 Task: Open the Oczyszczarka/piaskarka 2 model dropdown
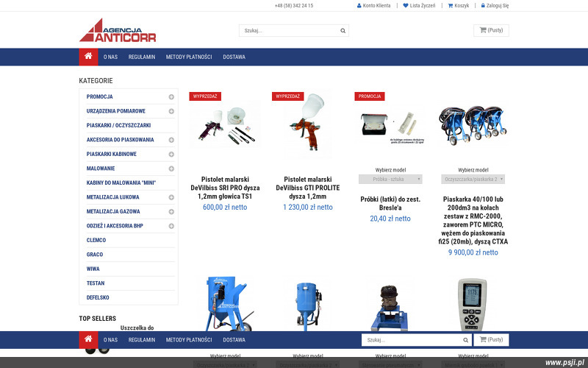pyautogui.click(x=473, y=180)
